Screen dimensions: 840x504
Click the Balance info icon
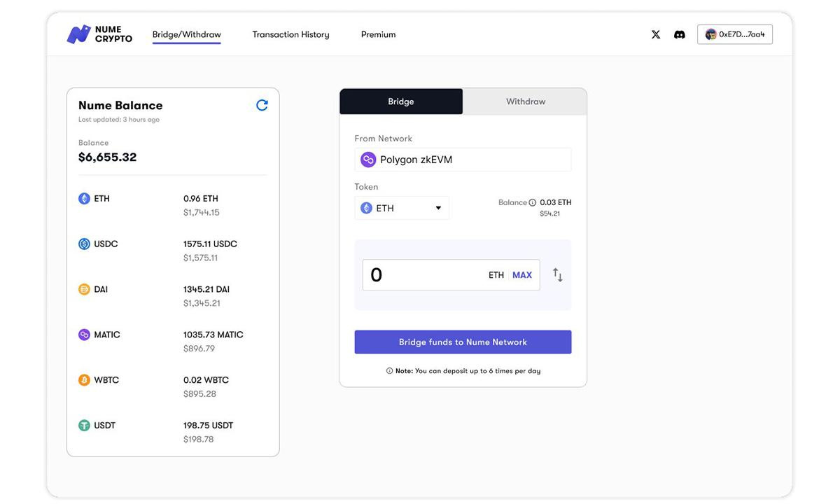click(533, 203)
